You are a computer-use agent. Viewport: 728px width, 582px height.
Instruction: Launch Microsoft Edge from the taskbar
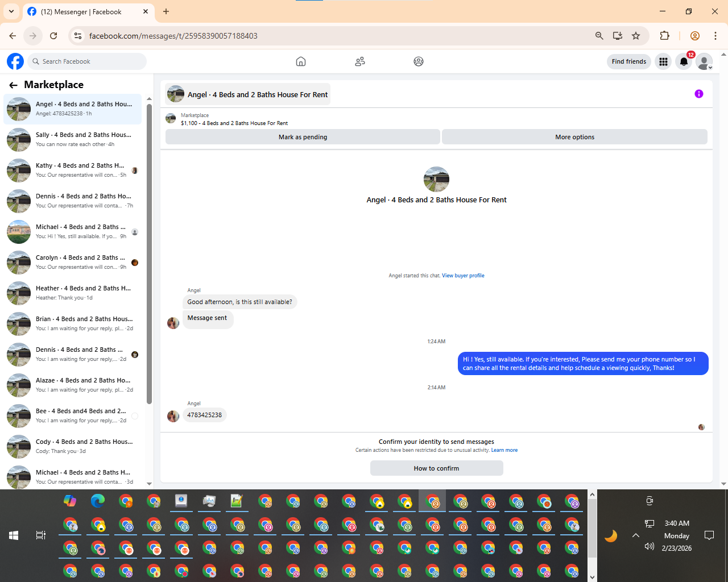click(x=98, y=501)
